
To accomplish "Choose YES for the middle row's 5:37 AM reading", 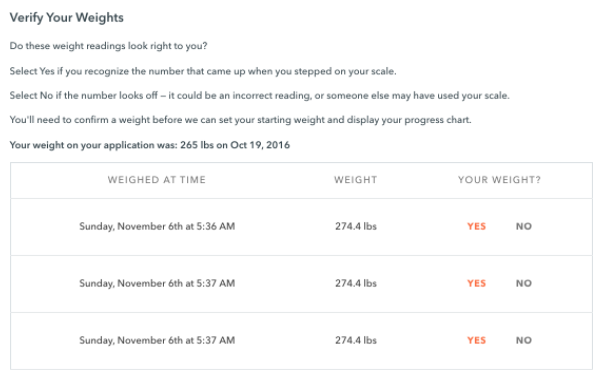I will coord(476,283).
